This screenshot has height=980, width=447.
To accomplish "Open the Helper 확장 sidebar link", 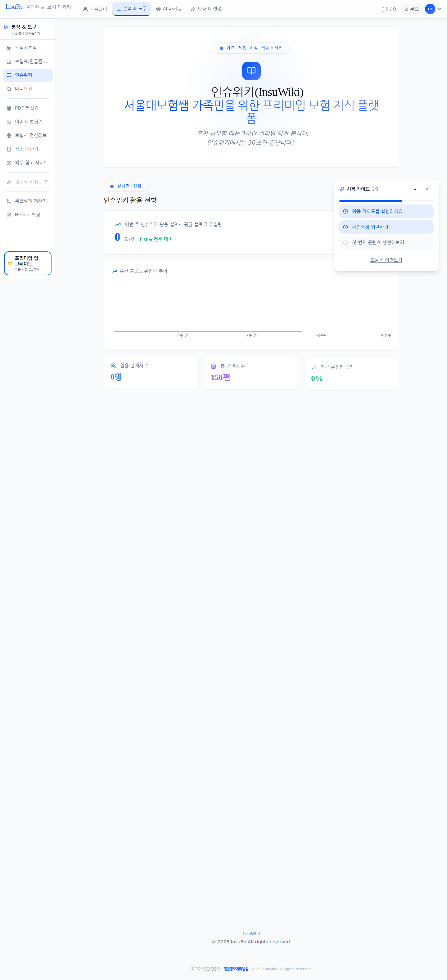I will point(28,215).
